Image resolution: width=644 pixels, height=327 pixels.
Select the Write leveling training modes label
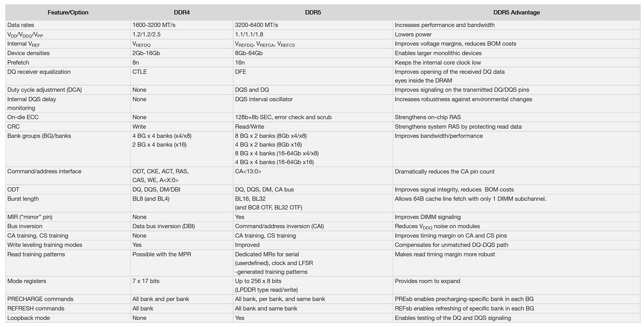coord(45,245)
